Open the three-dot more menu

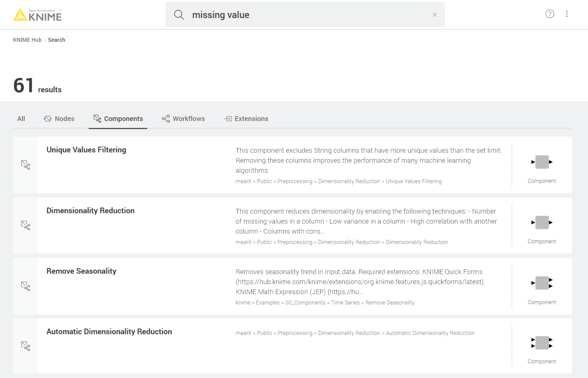click(x=567, y=14)
